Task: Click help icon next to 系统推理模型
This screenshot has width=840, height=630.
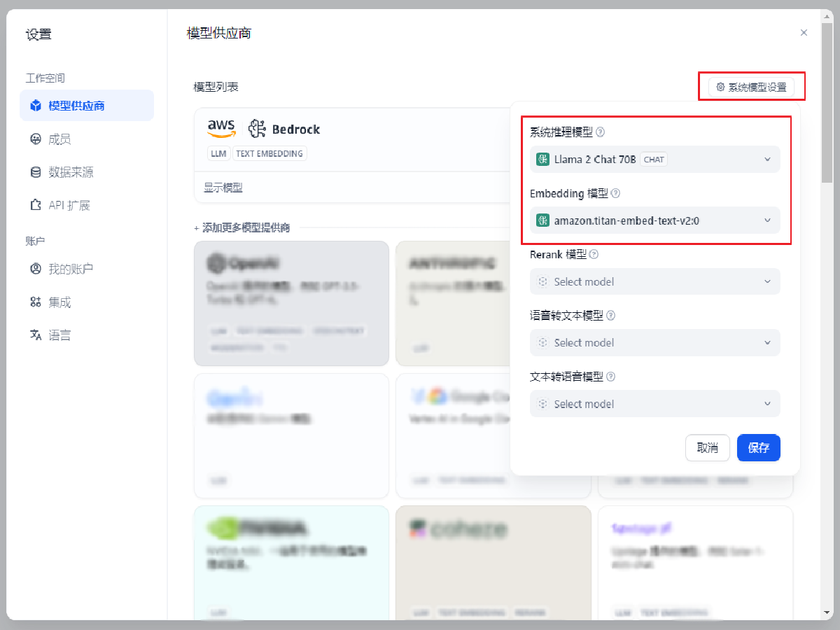Action: [x=600, y=132]
